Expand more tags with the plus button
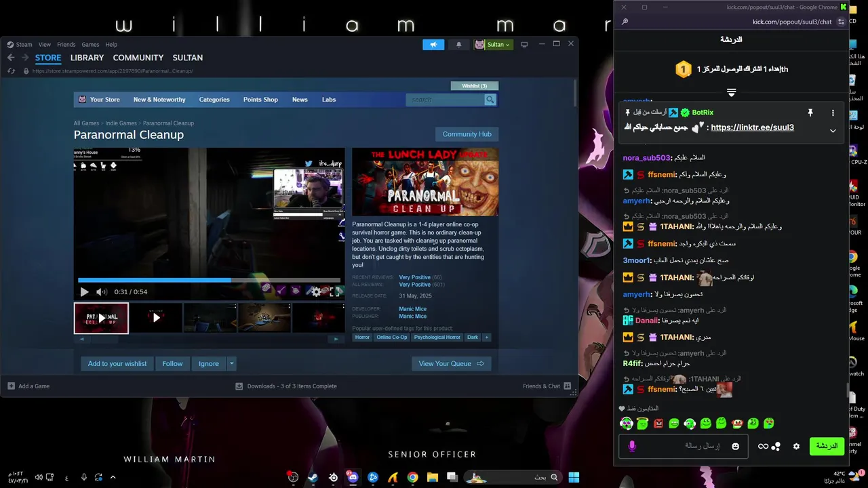This screenshot has width=868, height=488. pyautogui.click(x=486, y=338)
